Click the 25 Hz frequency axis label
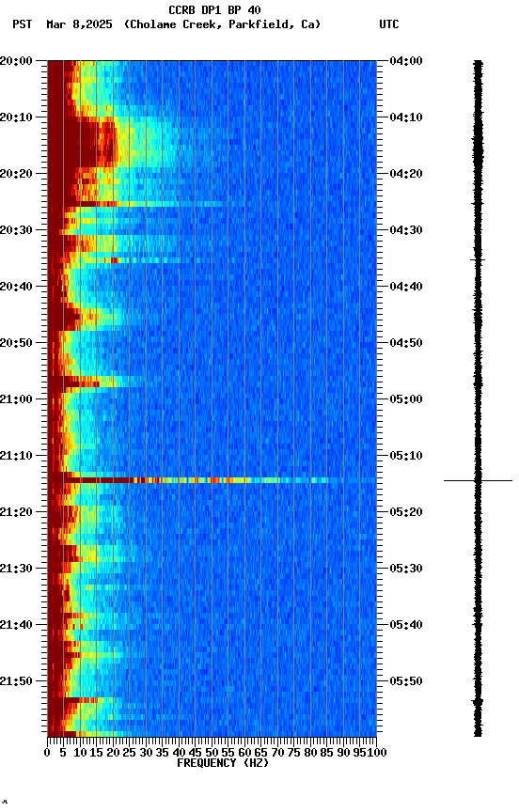519x812 pixels. pos(130,754)
